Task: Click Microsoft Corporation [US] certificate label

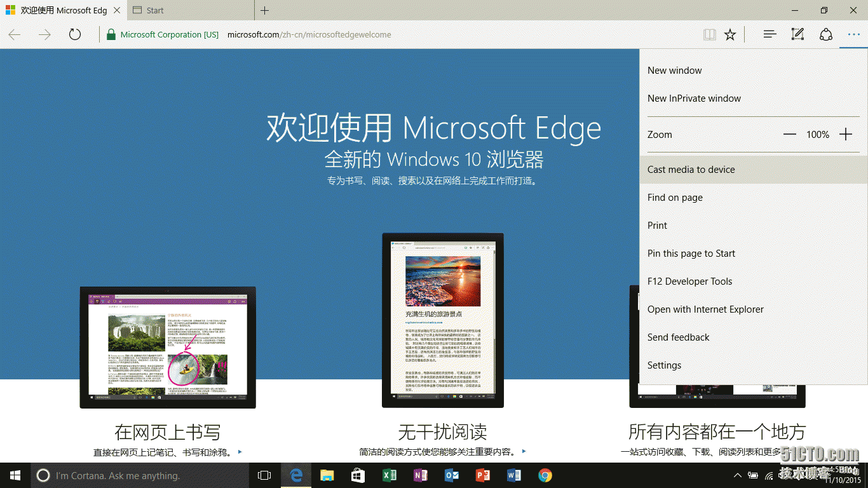Action: [170, 35]
